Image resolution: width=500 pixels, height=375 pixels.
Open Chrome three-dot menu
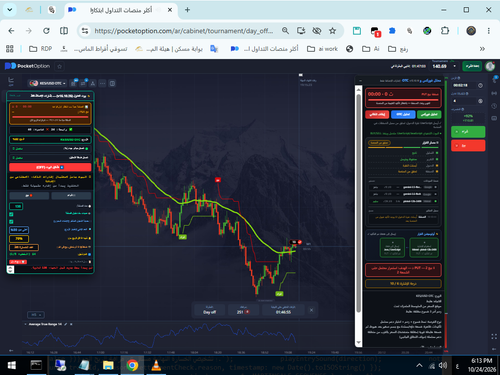point(489,31)
